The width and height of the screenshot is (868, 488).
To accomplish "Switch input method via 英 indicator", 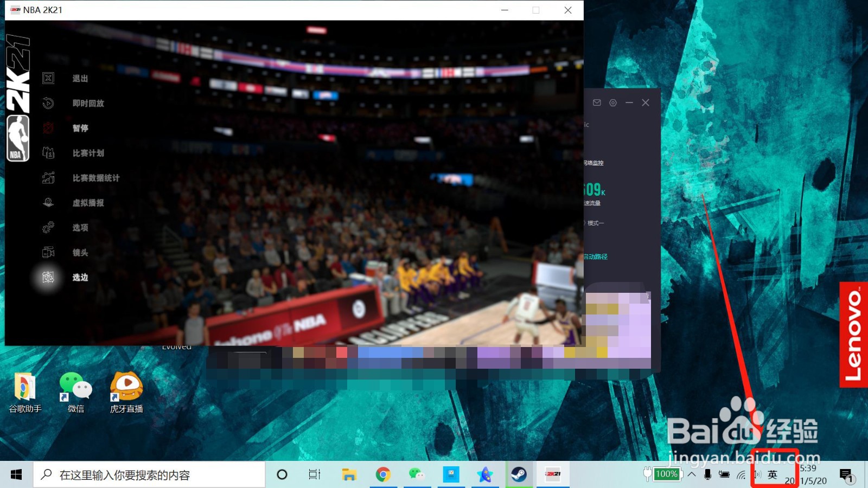I will (x=773, y=475).
